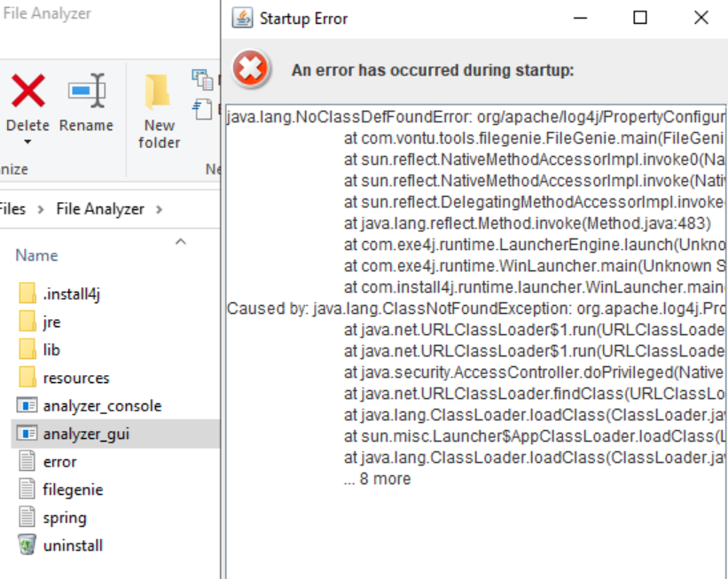Screen dimensions: 728x579
Task: Click the spring file name
Action: click(65, 518)
